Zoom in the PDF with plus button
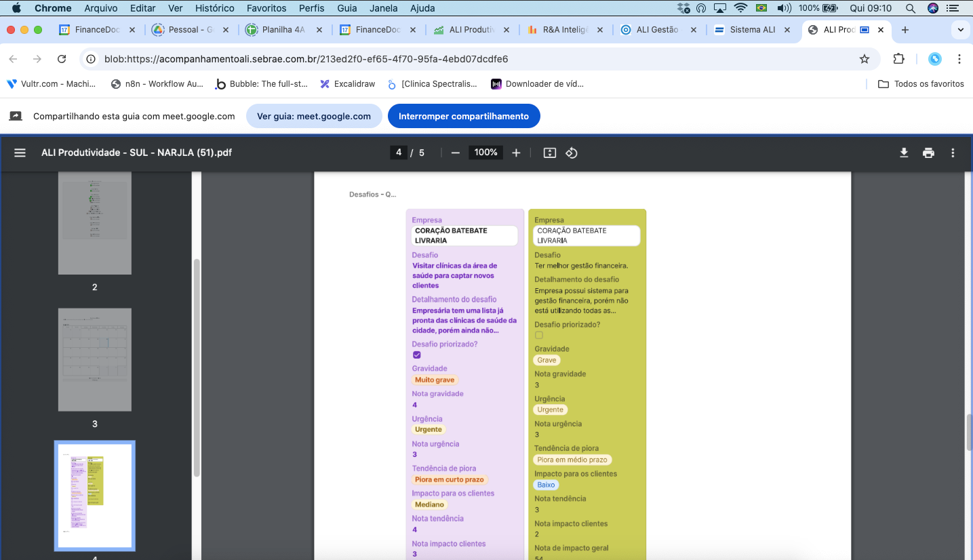Viewport: 973px width, 560px height. pos(516,153)
